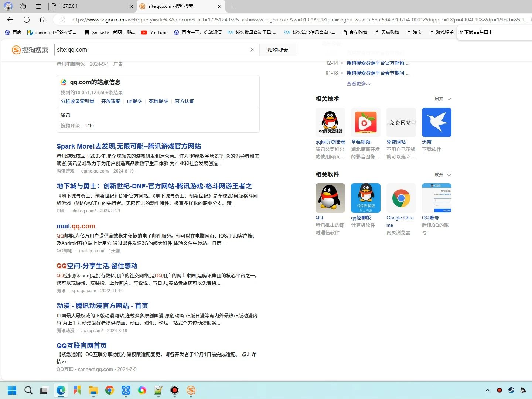View site information via the lock icon

tap(63, 20)
